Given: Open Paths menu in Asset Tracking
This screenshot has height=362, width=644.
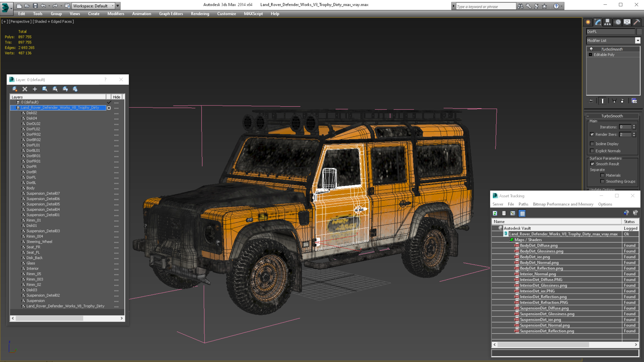Looking at the screenshot, I should [x=523, y=204].
